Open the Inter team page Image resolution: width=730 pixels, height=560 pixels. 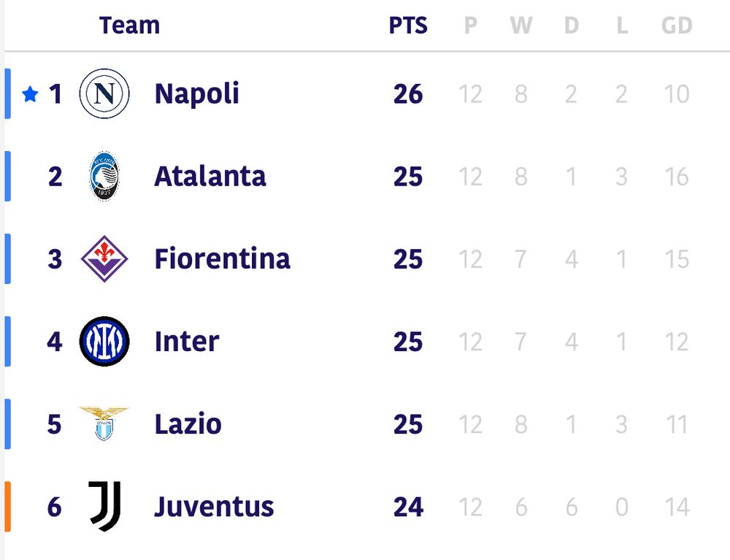tap(186, 342)
